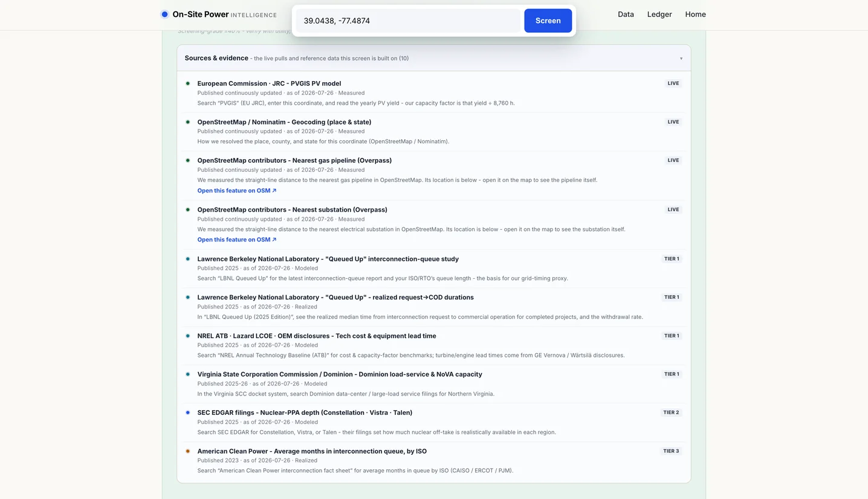This screenshot has height=499, width=868.
Task: Click the Published line under NREL ATB title
Action: click(257, 345)
